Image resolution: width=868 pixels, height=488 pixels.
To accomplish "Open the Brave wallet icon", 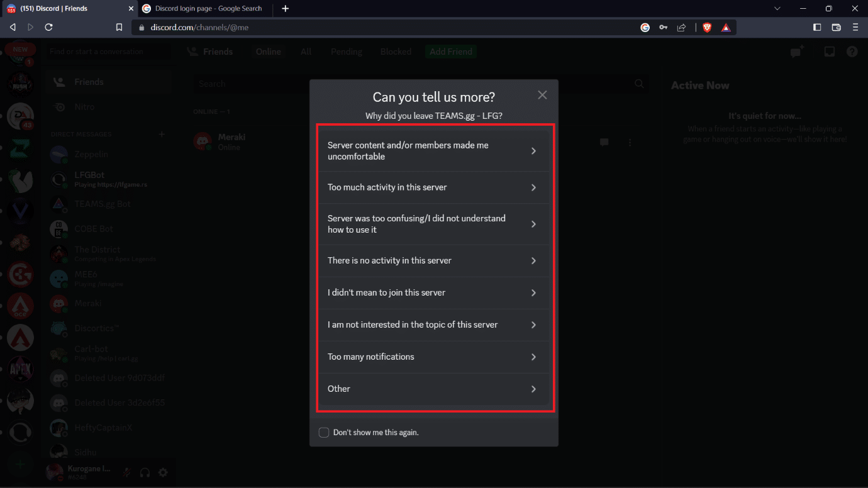I will tap(836, 27).
